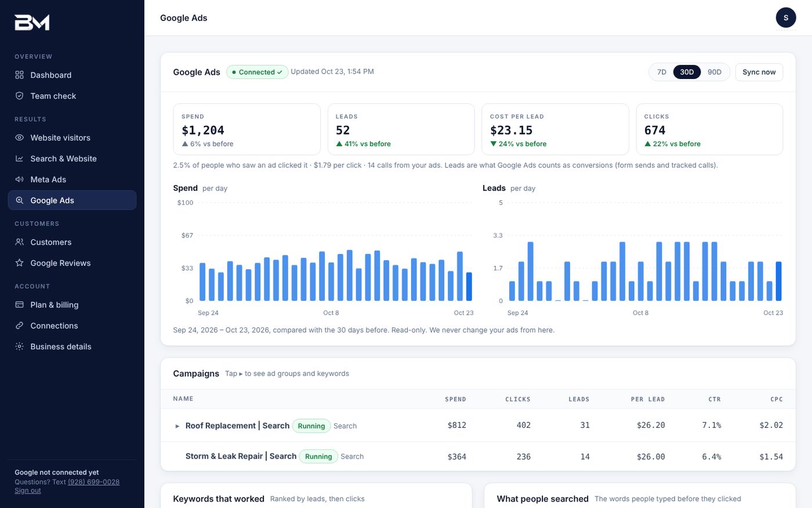Click the 7.1% CTR value
812x508 pixels.
tap(711, 426)
